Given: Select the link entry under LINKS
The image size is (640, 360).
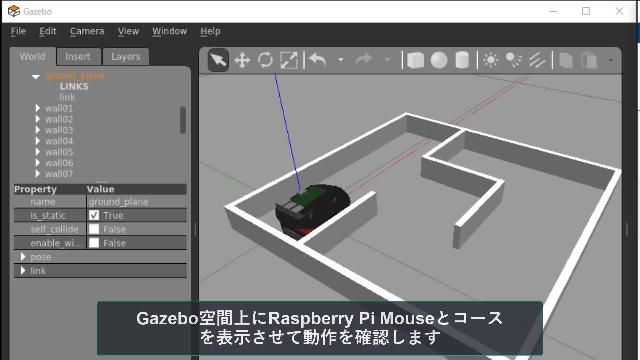Looking at the screenshot, I should (x=67, y=98).
